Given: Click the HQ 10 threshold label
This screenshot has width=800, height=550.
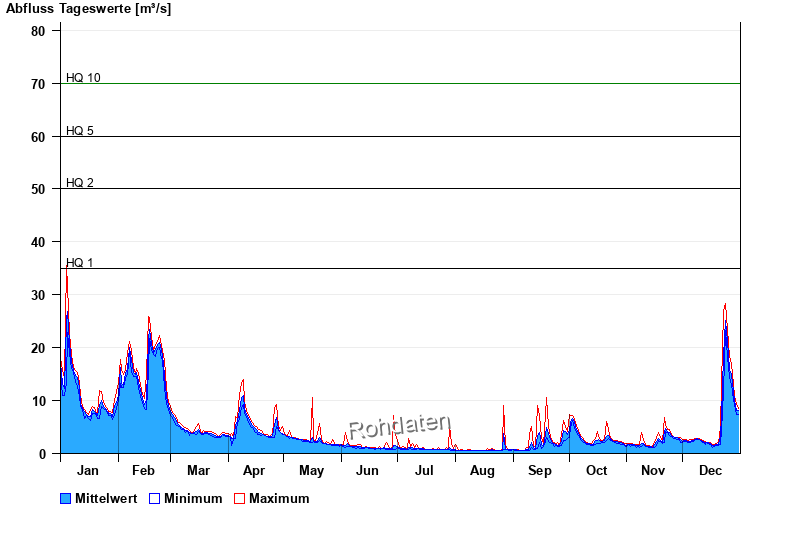Looking at the screenshot, I should tap(83, 78).
